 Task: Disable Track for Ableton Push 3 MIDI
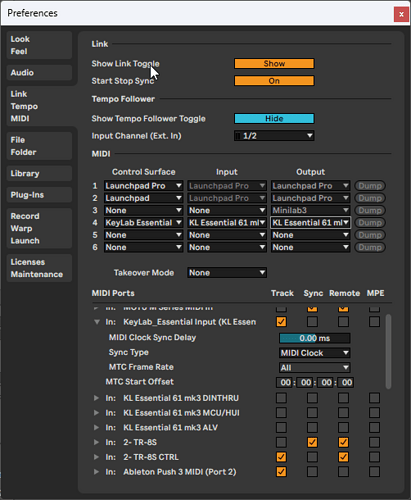coord(281,472)
